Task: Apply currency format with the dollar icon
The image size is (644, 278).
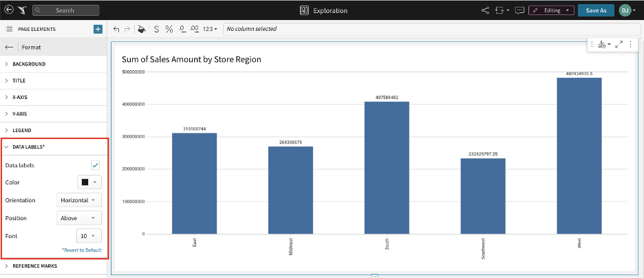Action: coord(156,29)
